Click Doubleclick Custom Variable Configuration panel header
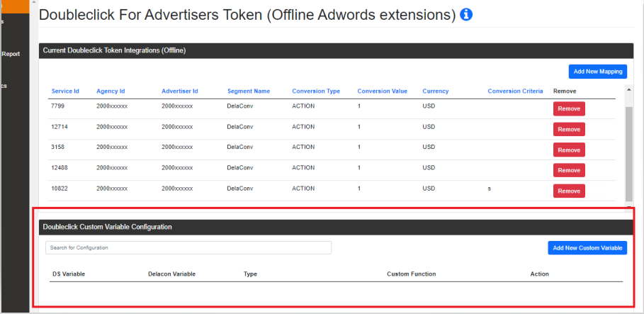 (x=337, y=227)
